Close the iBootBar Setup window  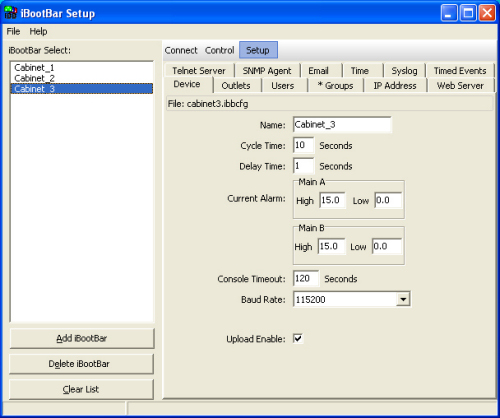[x=487, y=13]
